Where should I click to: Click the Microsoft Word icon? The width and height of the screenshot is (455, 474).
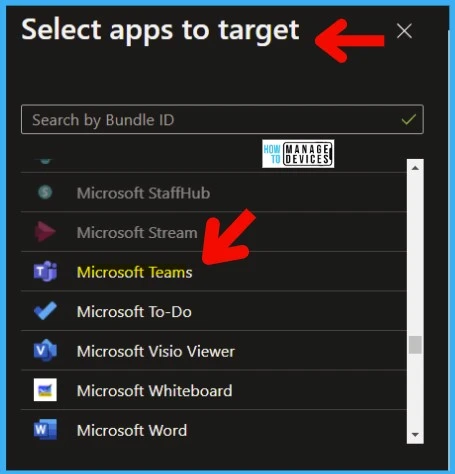(45, 429)
